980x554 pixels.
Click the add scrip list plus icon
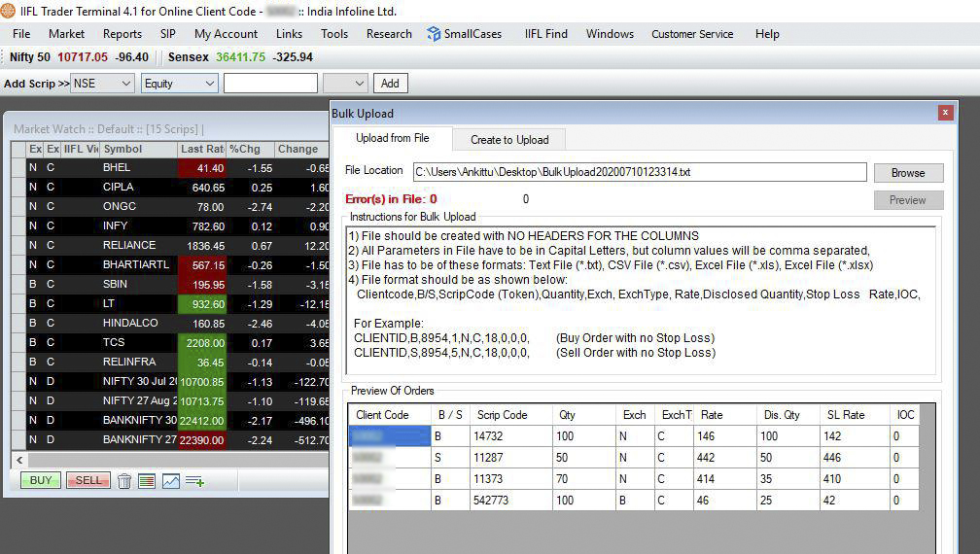point(194,480)
